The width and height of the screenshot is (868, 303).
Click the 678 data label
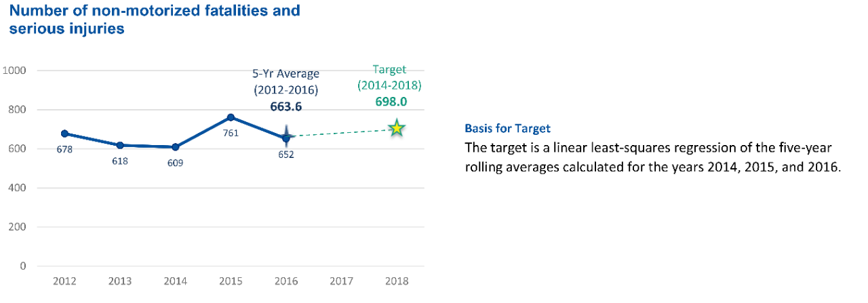[x=64, y=150]
